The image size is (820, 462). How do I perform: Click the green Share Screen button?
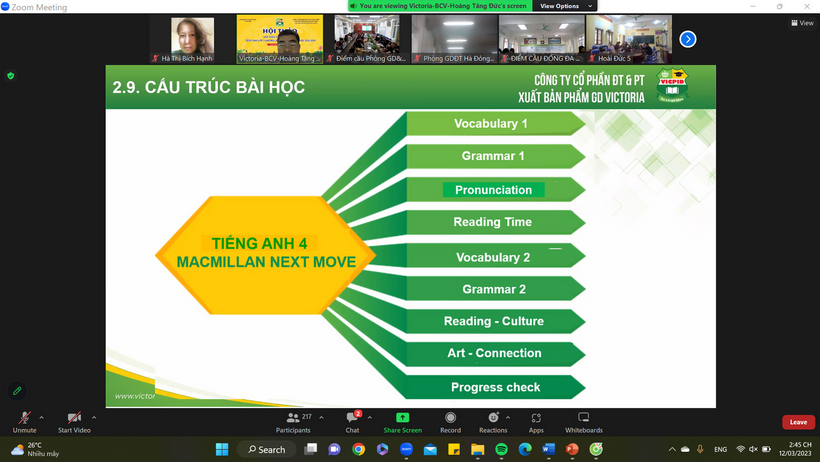403,422
